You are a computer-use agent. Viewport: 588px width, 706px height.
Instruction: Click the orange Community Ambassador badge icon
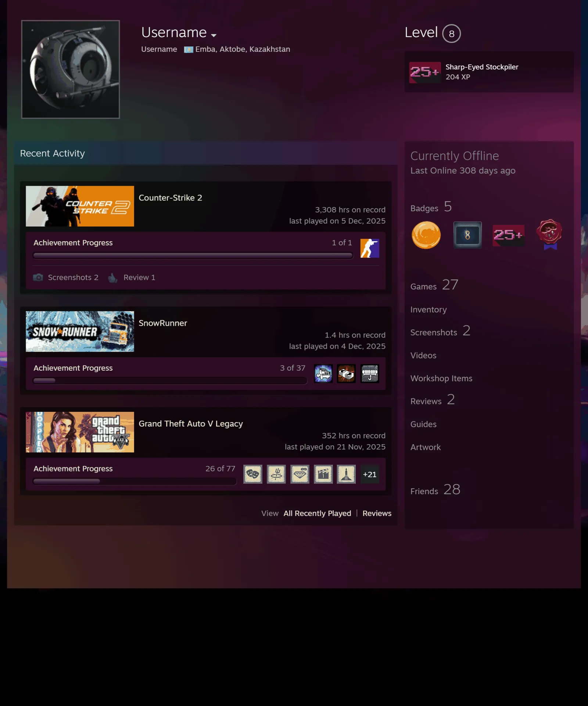(x=426, y=235)
